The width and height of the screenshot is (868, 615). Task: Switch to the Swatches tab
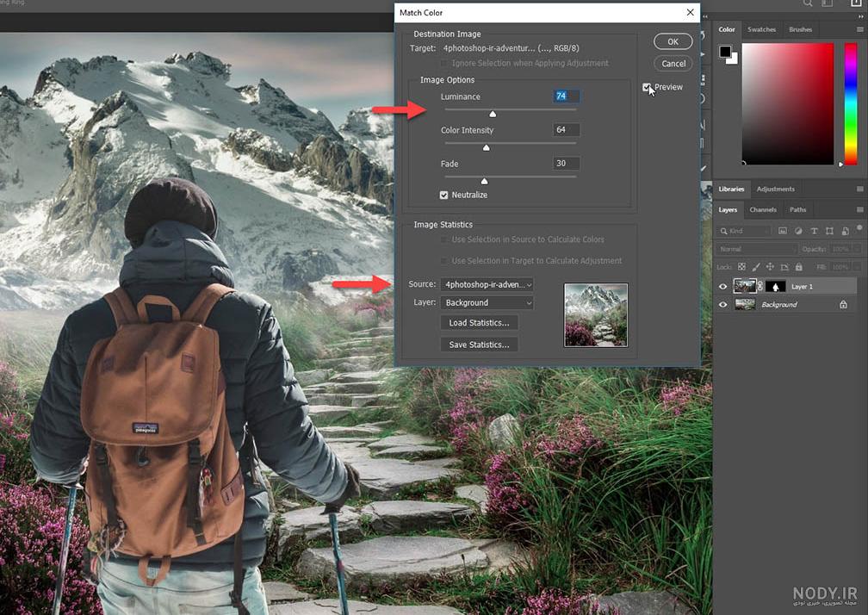(761, 29)
